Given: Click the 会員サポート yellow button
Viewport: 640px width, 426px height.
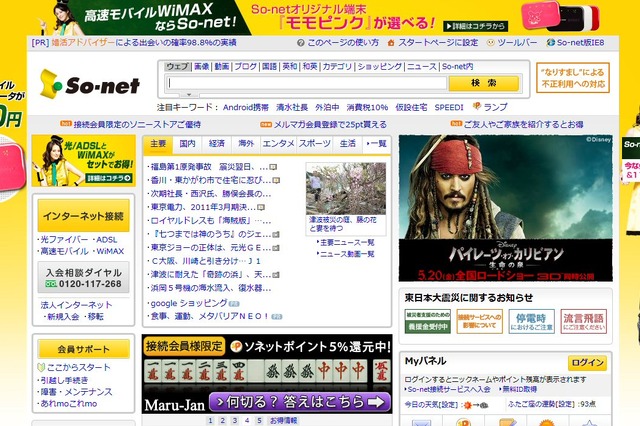Looking at the screenshot, I should [84, 349].
